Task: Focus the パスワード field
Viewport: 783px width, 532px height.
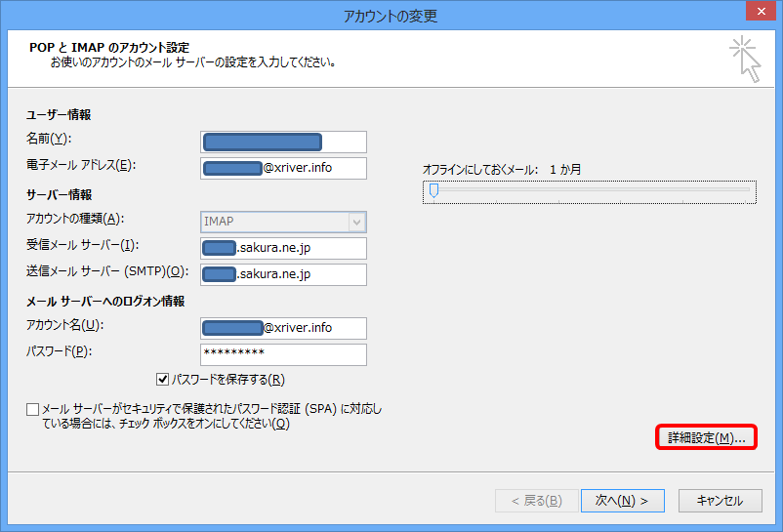Action: point(283,354)
